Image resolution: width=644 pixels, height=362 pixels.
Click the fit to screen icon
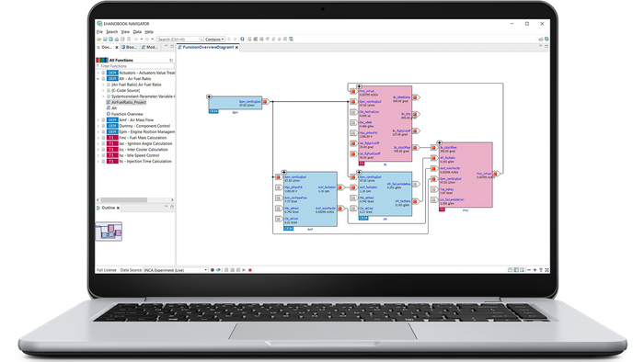coord(546,270)
